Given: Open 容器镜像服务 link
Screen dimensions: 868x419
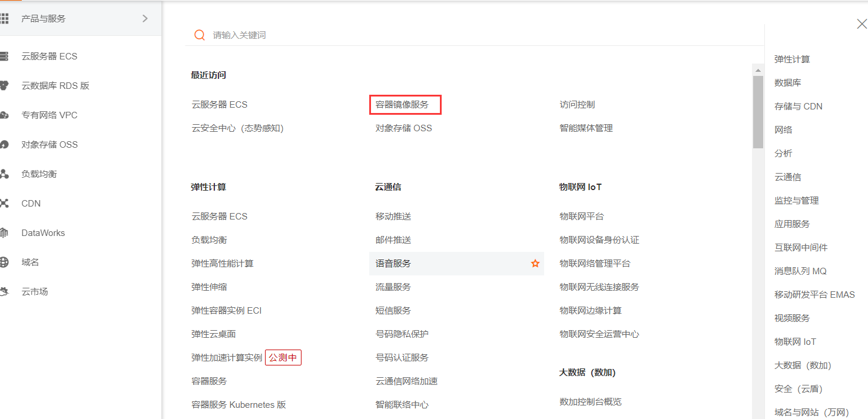Looking at the screenshot, I should click(x=402, y=105).
